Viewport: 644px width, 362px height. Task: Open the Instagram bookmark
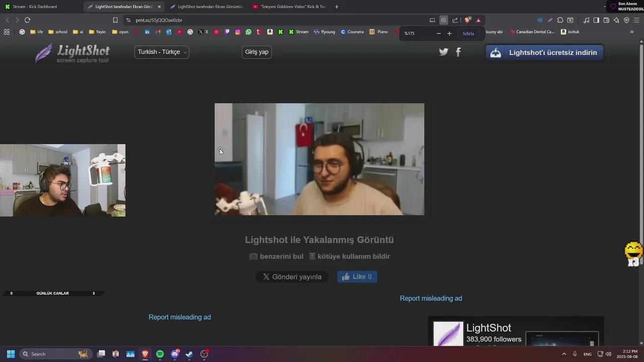[238, 32]
